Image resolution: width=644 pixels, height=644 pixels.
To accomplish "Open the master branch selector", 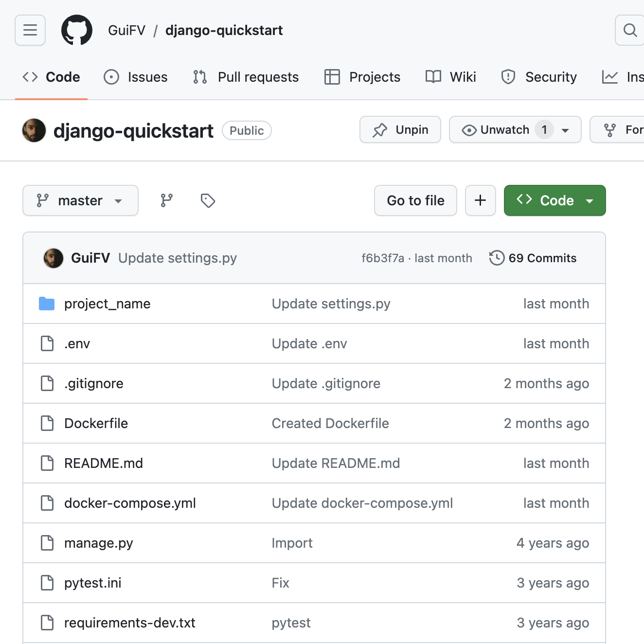I will coord(80,200).
